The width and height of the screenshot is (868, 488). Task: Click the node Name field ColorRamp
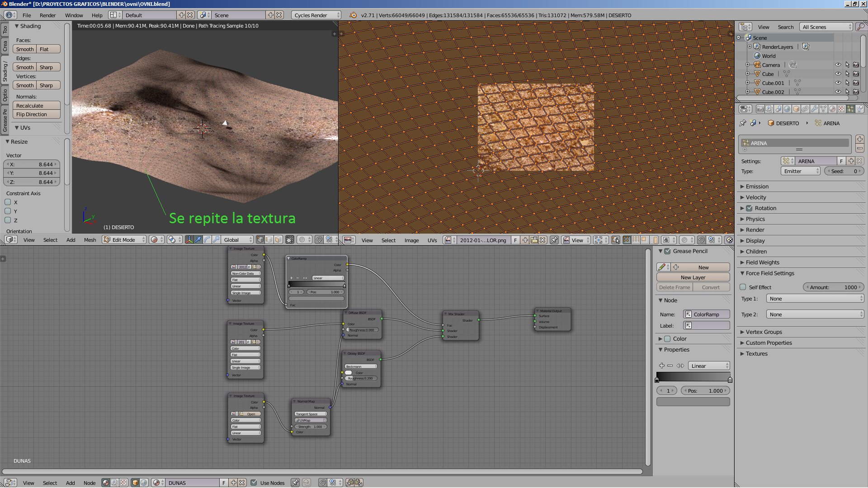[x=706, y=314]
